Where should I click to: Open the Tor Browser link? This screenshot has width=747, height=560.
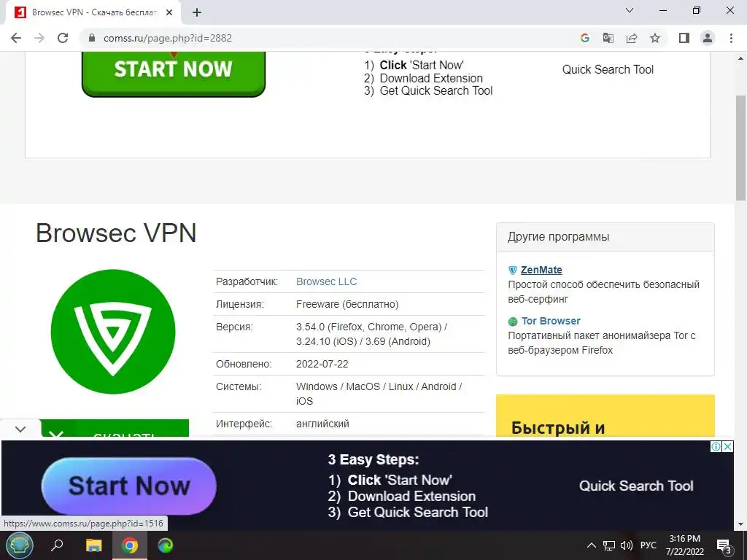551,321
